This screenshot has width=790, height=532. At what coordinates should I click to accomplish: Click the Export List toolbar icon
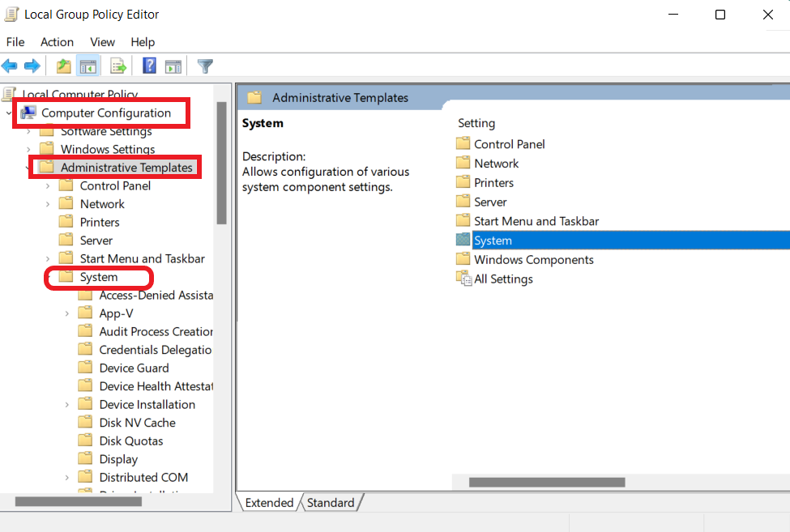[x=116, y=66]
